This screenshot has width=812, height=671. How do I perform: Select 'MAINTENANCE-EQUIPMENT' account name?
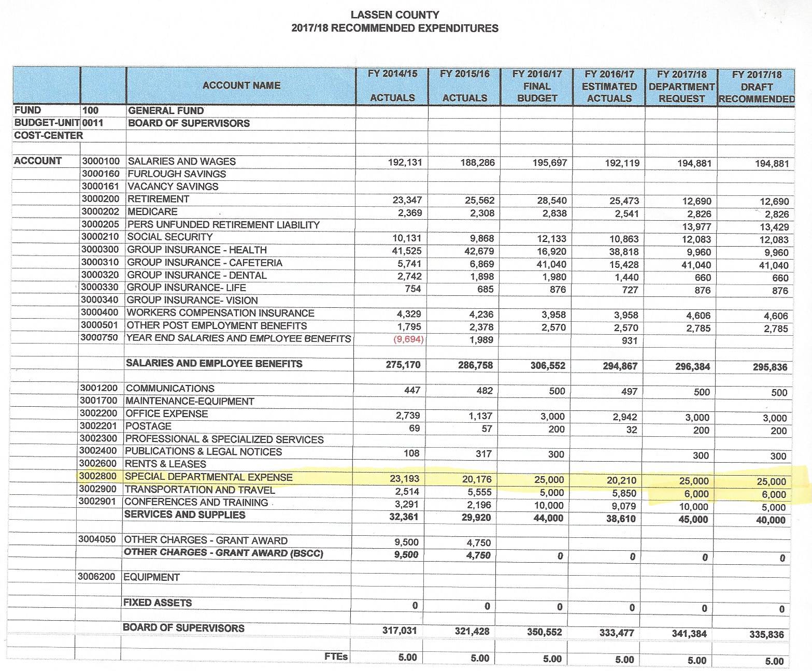(190, 402)
